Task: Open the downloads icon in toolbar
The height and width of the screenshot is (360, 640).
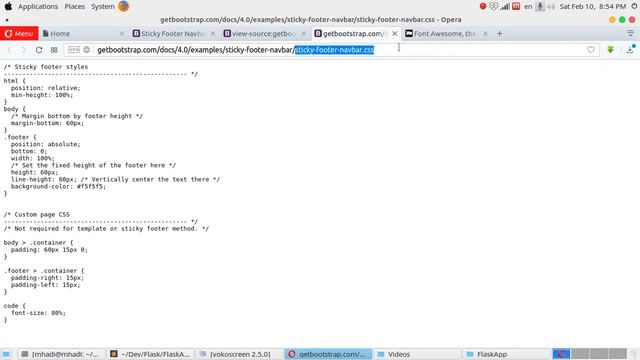Action: (630, 49)
